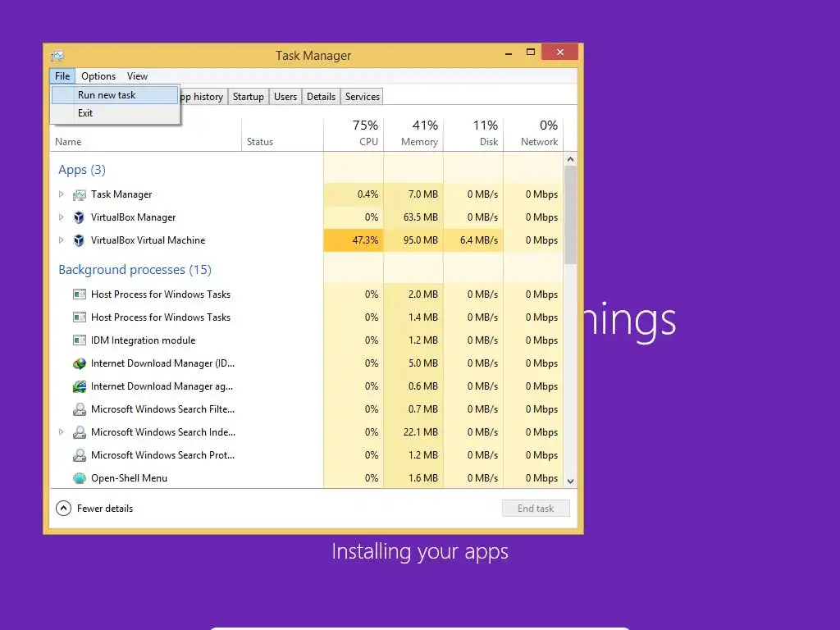Select the Open-Shell Menu process name
This screenshot has width=840, height=630.
[129, 478]
